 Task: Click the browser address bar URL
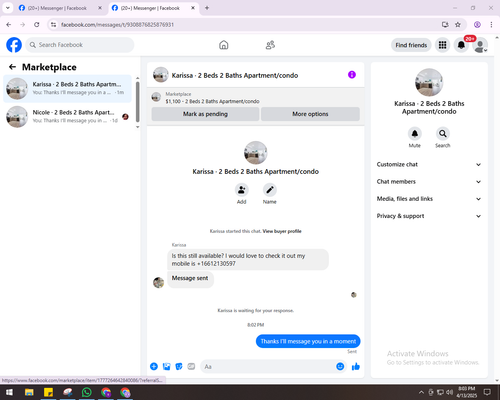click(117, 25)
